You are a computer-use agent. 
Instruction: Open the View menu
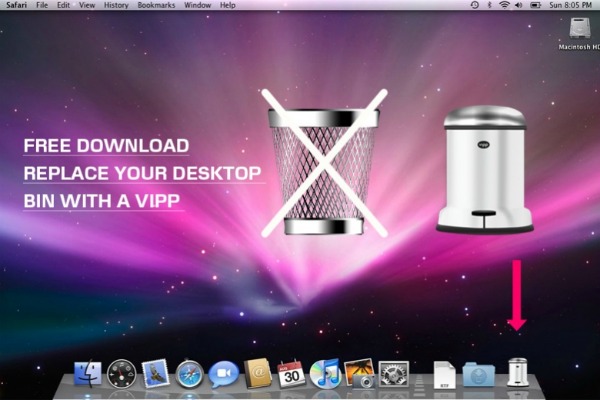point(87,5)
